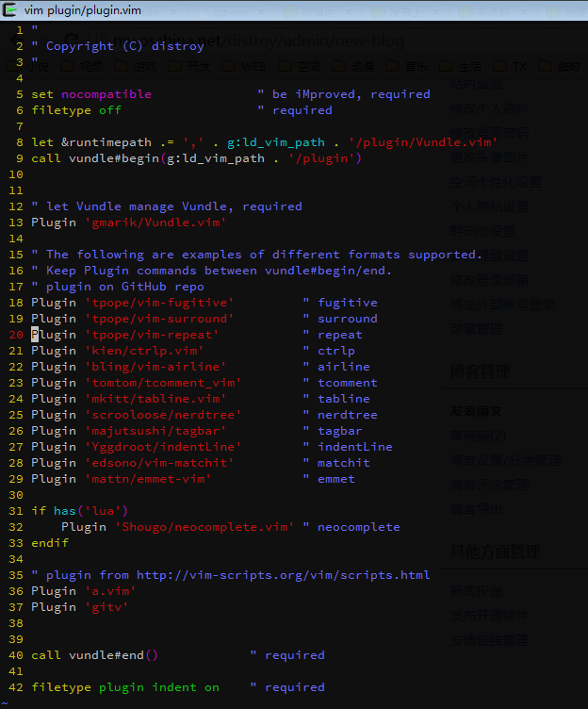Open 修改个人资料 link in the background page
The image size is (588, 709).
(x=489, y=108)
